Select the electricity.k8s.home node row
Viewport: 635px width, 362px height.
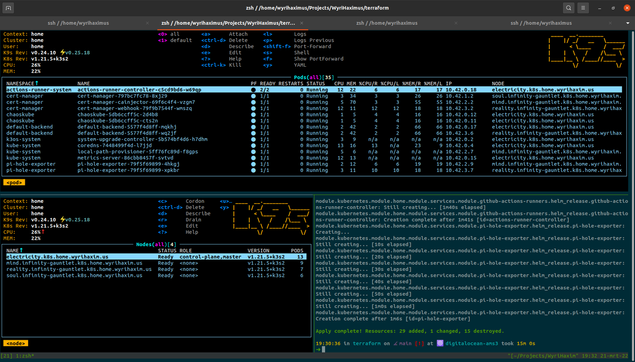[156, 257]
